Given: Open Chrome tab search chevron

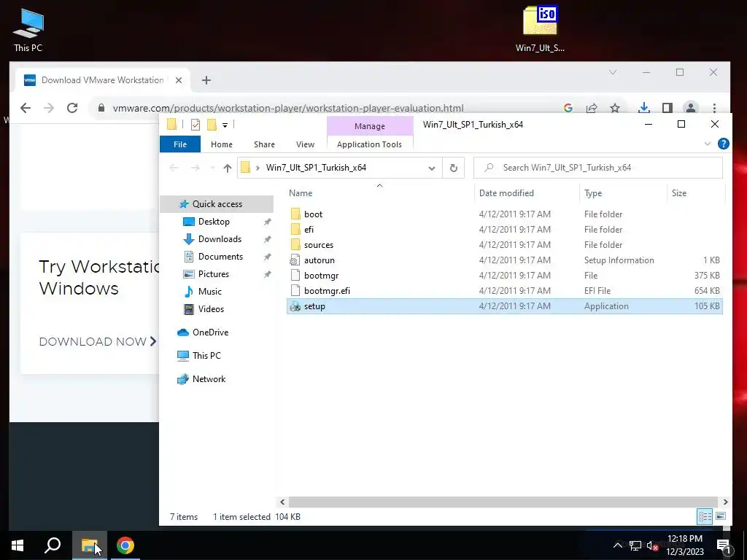Looking at the screenshot, I should click(613, 72).
